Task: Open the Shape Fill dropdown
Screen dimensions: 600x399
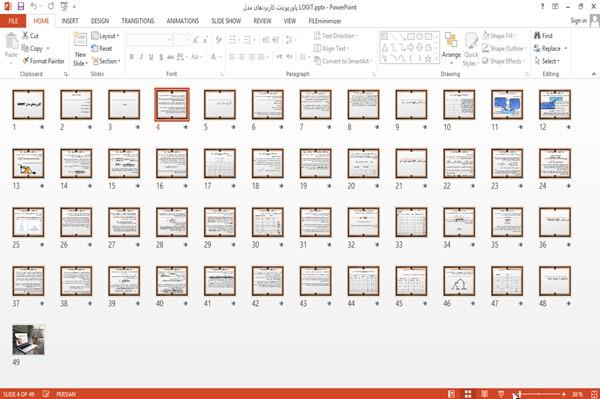Action: point(499,36)
